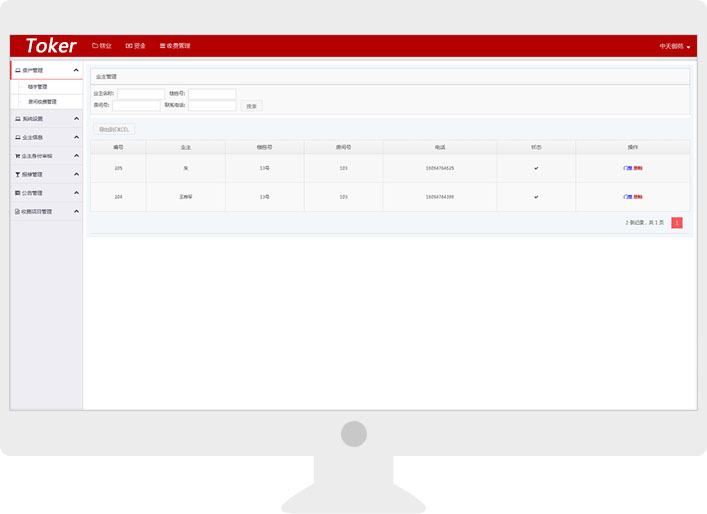Screen dimensions: 707x514
Task: Click the 业主名称 input field
Action: [141, 94]
